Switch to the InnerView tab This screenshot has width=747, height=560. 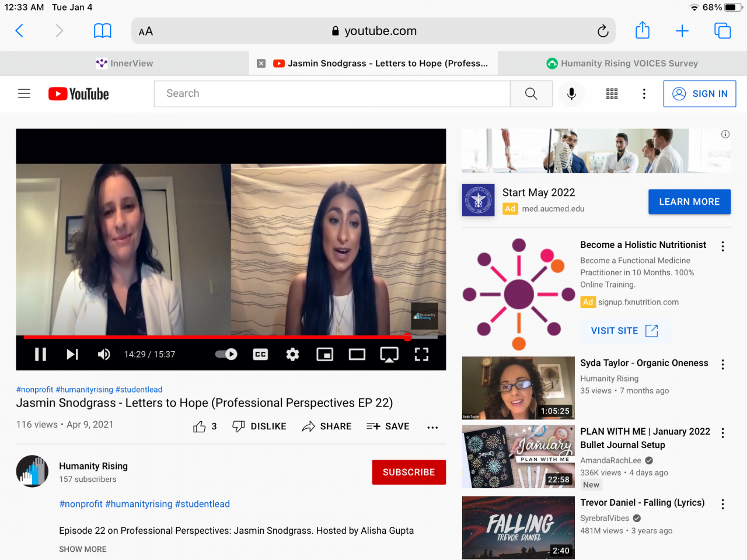coord(124,64)
